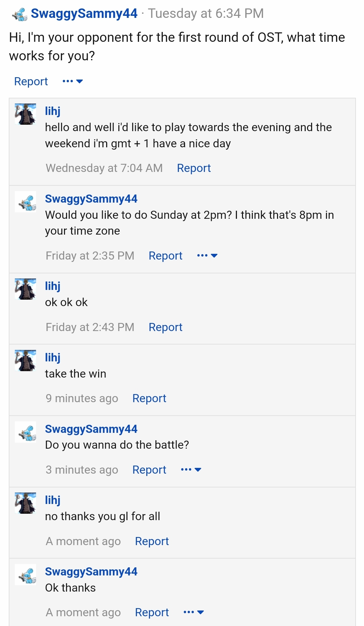Click SwaggySammy44's avatar next to 'Ok thanks'
364x626 pixels.
25,574
